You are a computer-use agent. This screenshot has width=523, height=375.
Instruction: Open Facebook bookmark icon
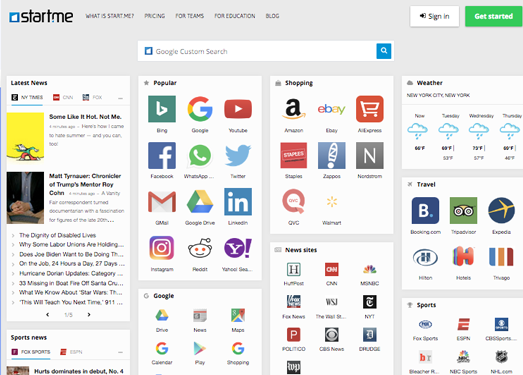click(162, 155)
